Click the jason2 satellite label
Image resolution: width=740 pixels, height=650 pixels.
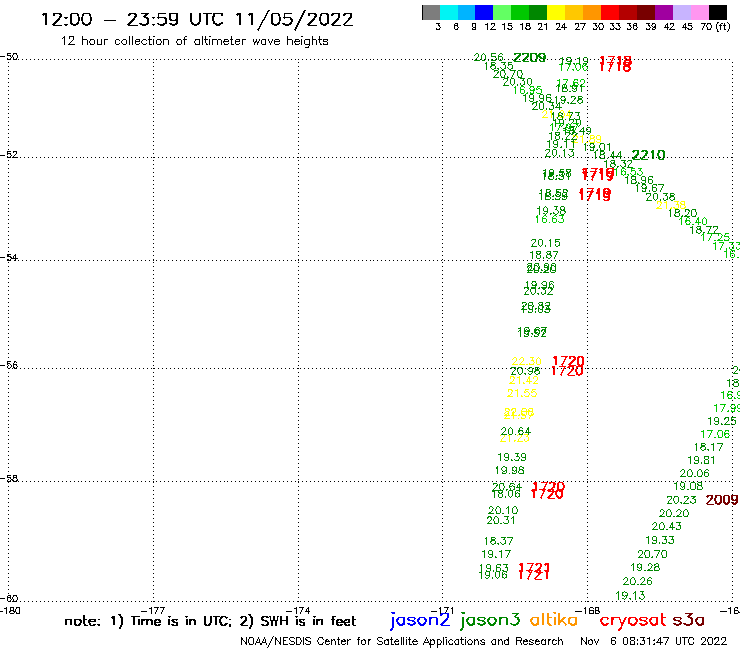[x=420, y=620]
